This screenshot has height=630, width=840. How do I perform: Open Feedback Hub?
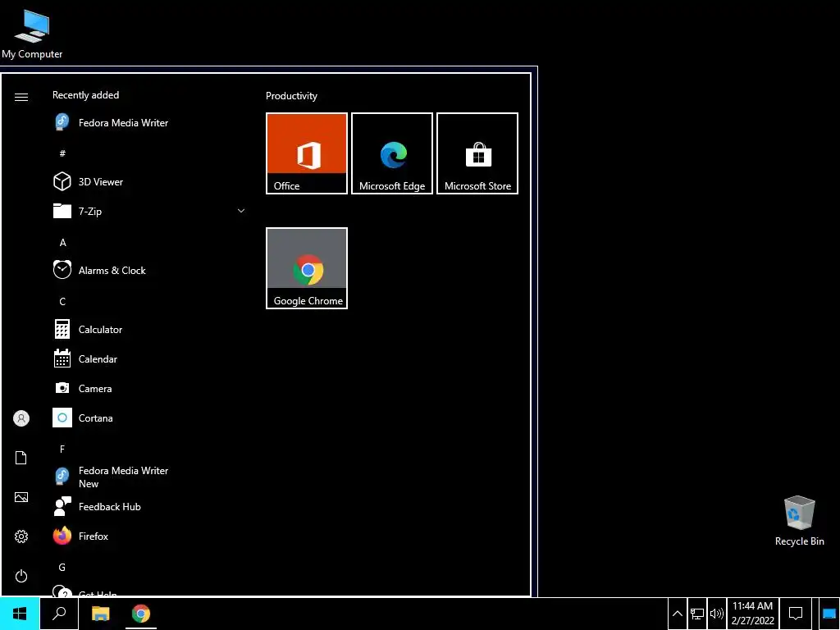click(148, 506)
